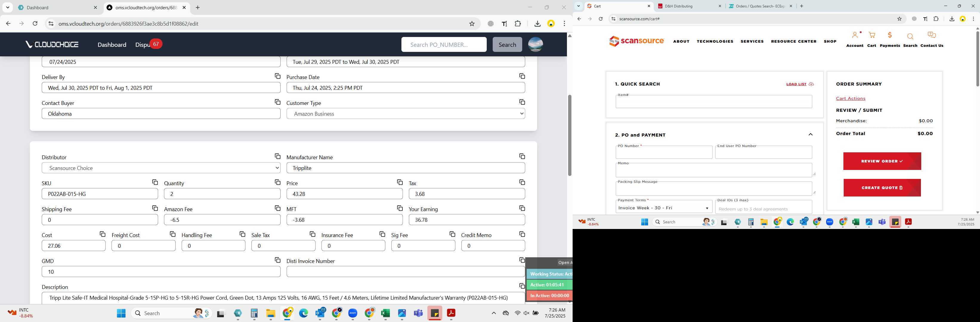Open Excel from the Windows taskbar
The height and width of the screenshot is (322, 980).
[x=385, y=313]
